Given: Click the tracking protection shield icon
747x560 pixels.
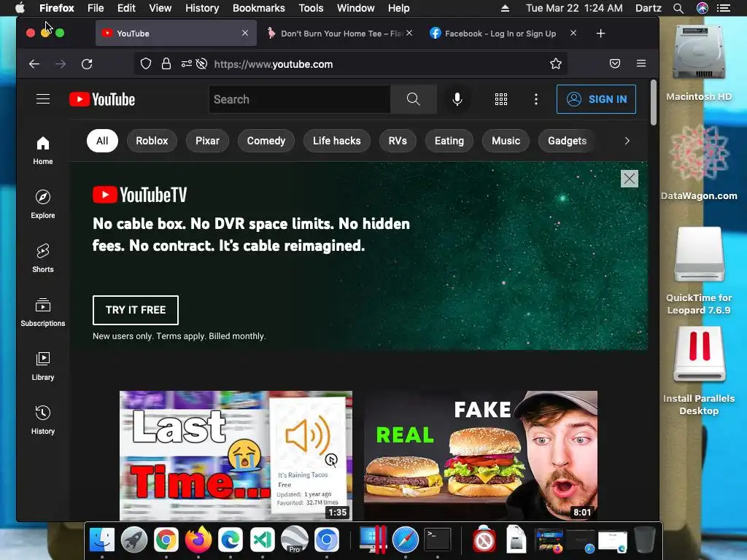Looking at the screenshot, I should pos(146,64).
